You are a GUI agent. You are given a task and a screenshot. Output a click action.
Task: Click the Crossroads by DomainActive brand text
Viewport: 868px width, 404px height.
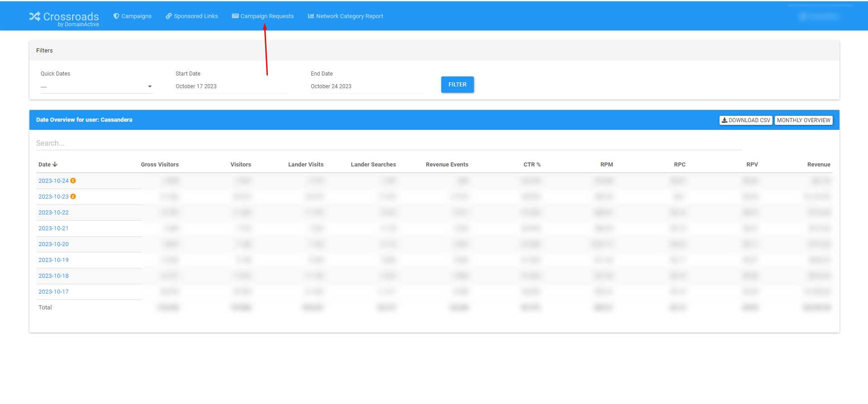(71, 19)
